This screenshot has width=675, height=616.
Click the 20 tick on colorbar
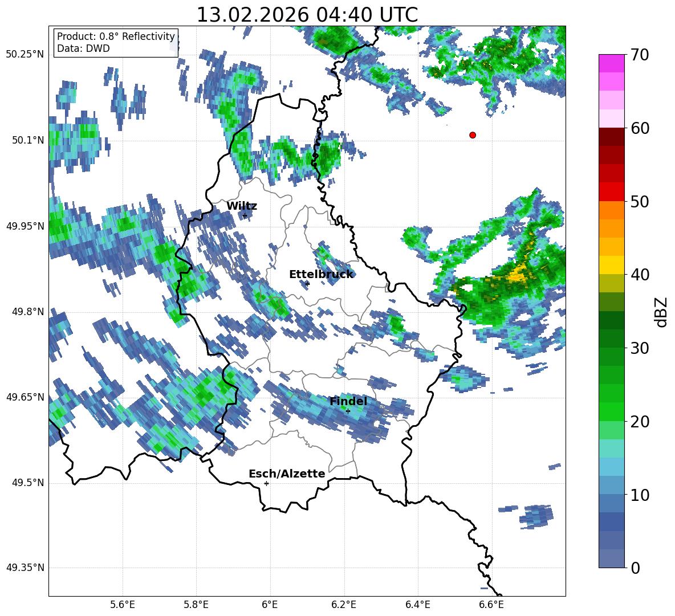pos(640,422)
